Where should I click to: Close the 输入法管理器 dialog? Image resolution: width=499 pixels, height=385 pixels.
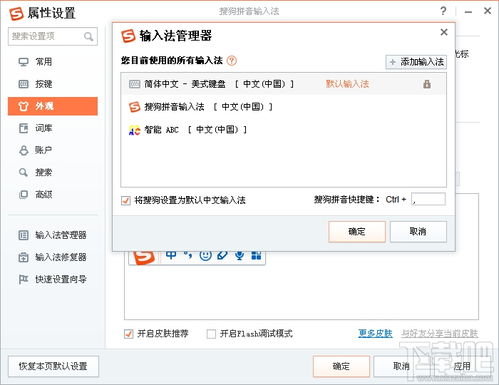tap(444, 32)
